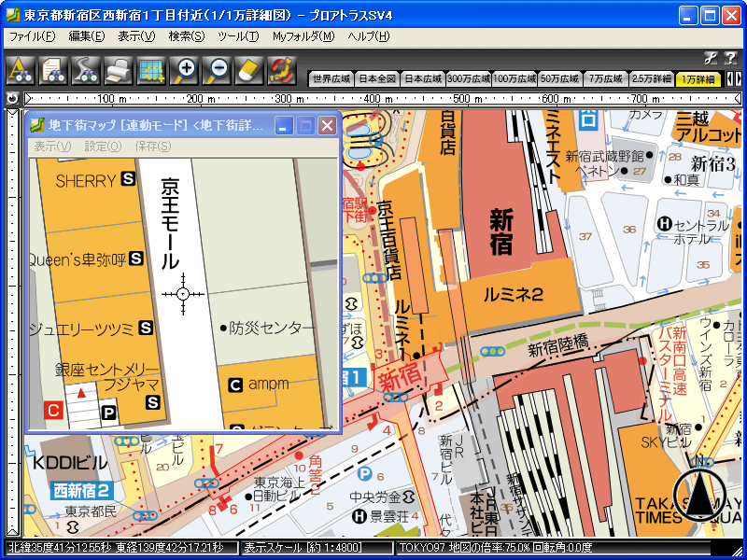Click the vertical ruler's bottom end arrow
The width and height of the screenshot is (747, 560).
12,531
